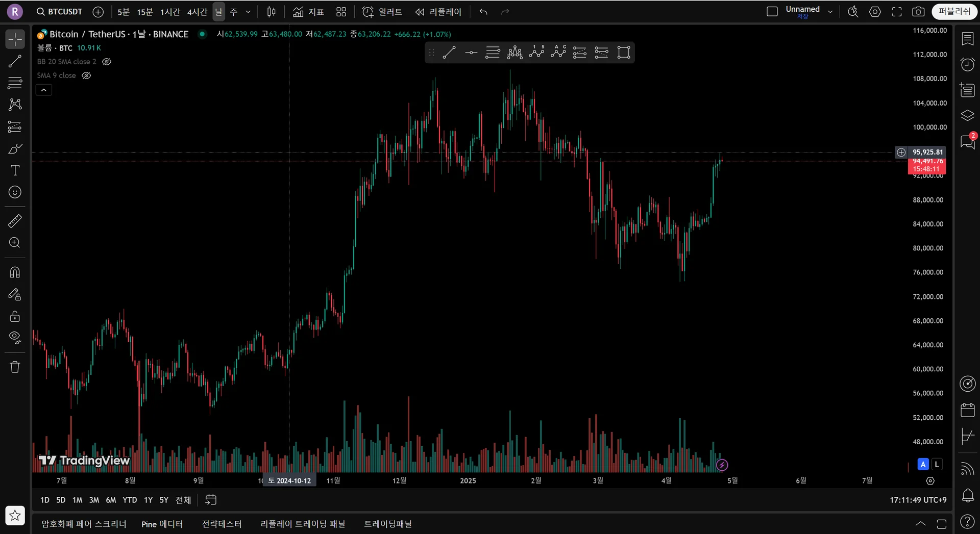Select the text annotation tool
This screenshot has width=980, height=534.
pos(15,170)
